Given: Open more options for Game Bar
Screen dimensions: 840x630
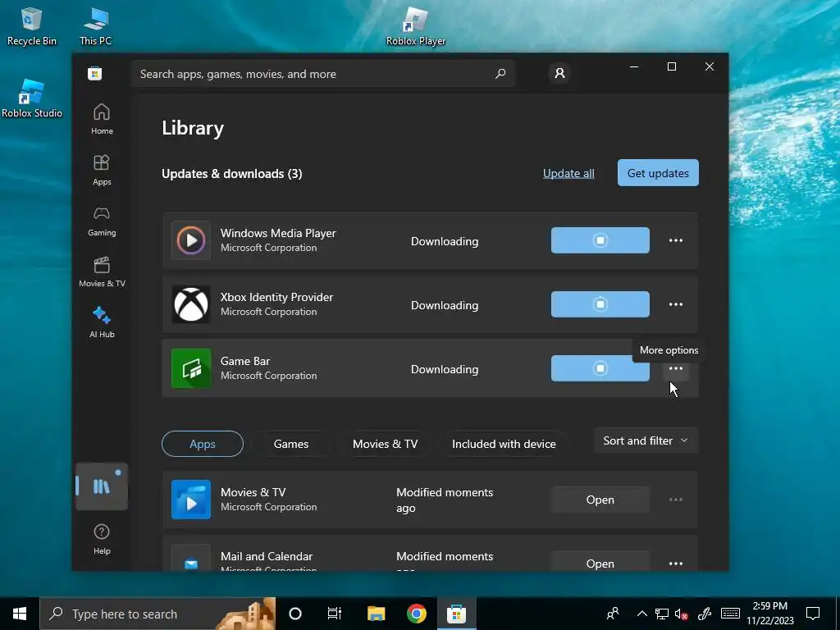Looking at the screenshot, I should click(676, 368).
